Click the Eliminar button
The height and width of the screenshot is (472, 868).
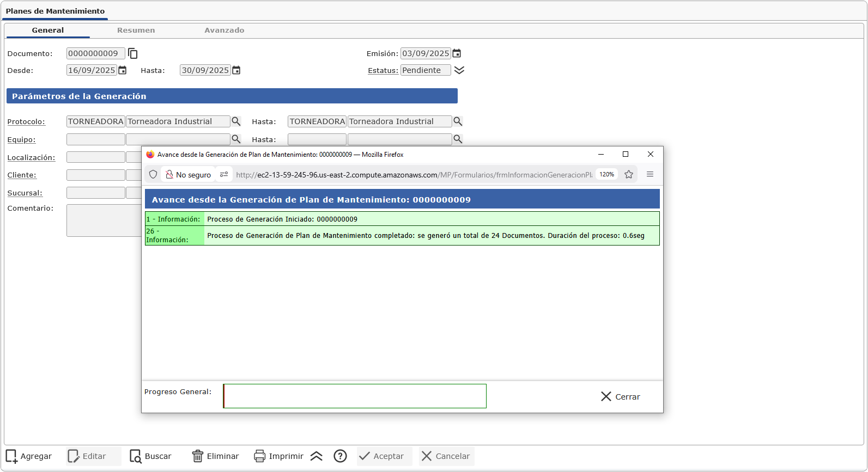[x=216, y=456]
